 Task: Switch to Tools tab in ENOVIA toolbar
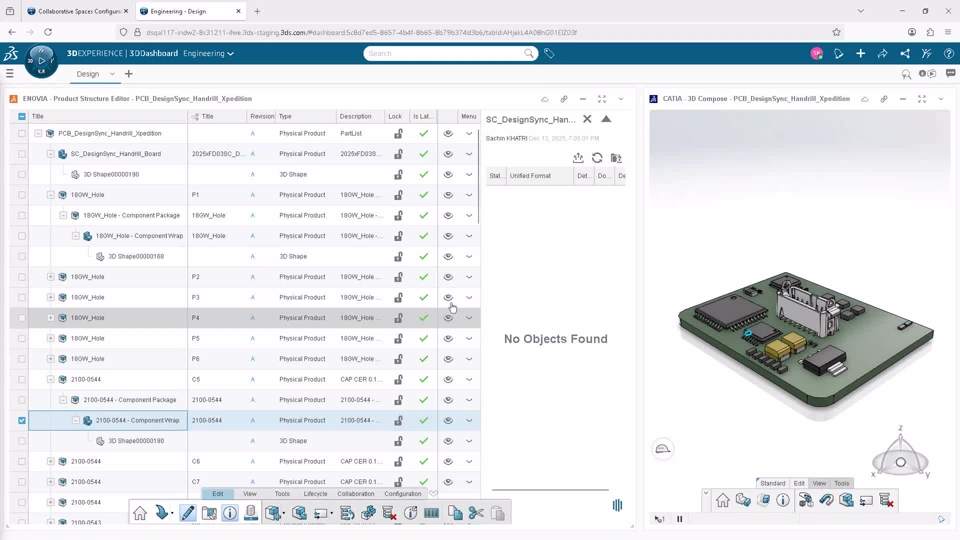282,493
